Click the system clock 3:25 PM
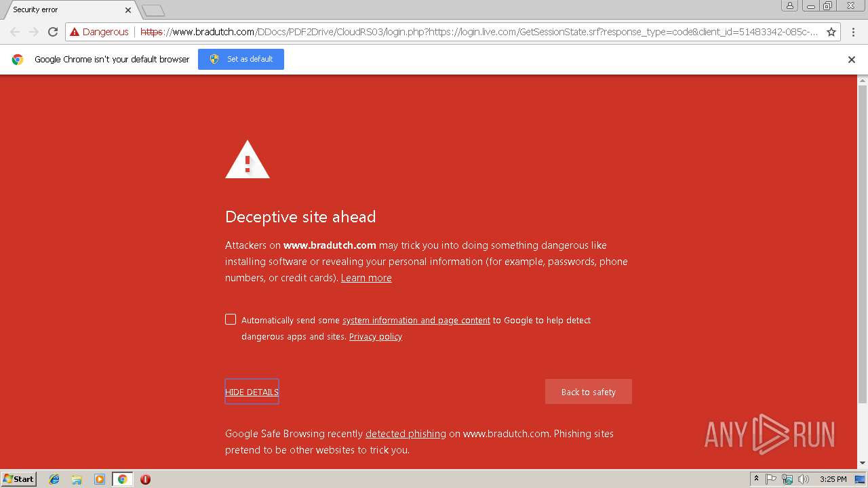Viewport: 868px width, 488px height. pos(833,479)
